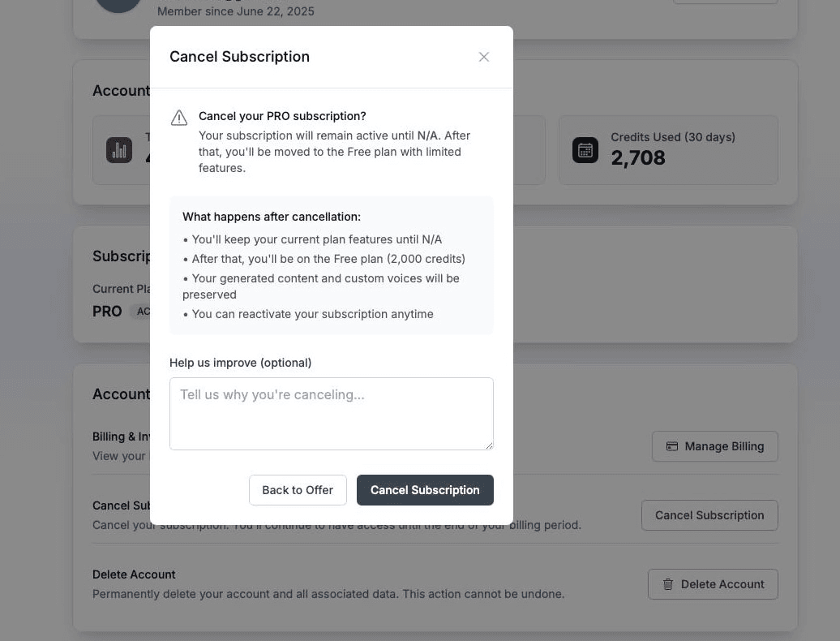The image size is (840, 641).
Task: Click the X icon to dismiss the dialog
Action: (484, 57)
